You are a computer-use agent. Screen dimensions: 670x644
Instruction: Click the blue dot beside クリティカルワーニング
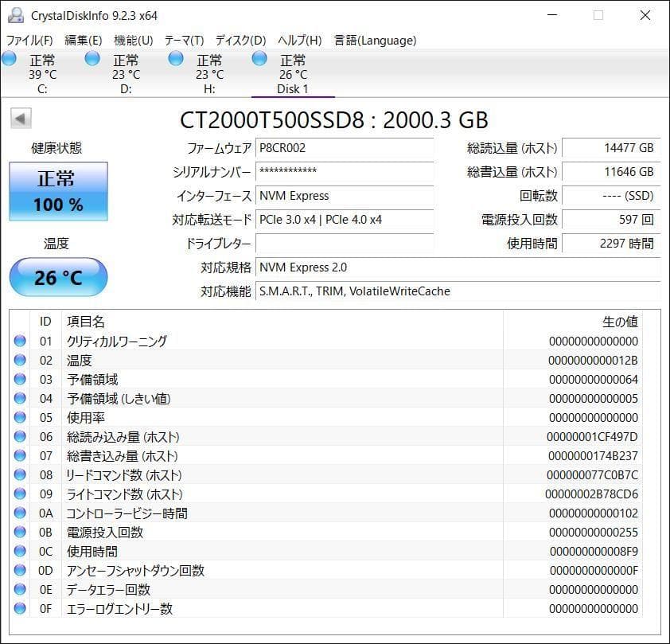click(x=20, y=342)
